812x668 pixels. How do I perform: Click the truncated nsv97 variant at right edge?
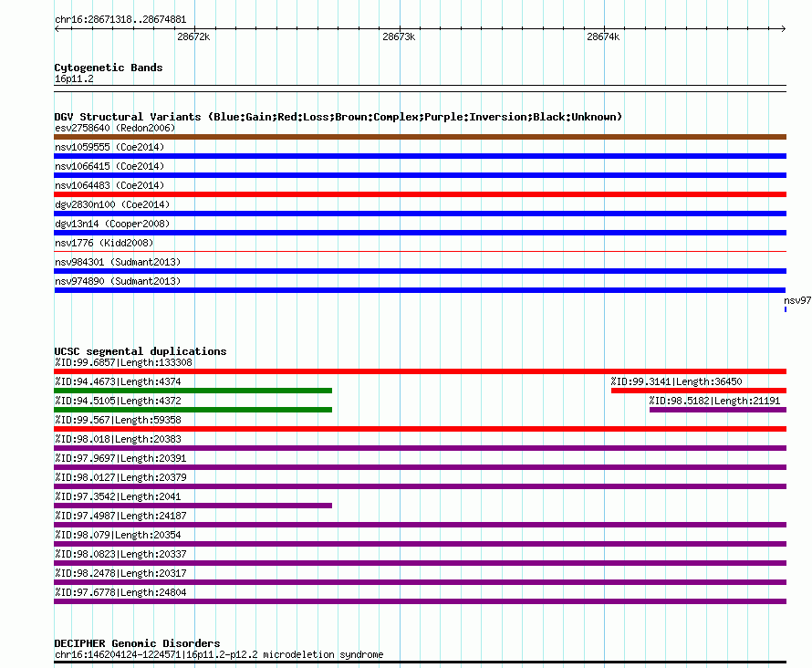(x=797, y=301)
